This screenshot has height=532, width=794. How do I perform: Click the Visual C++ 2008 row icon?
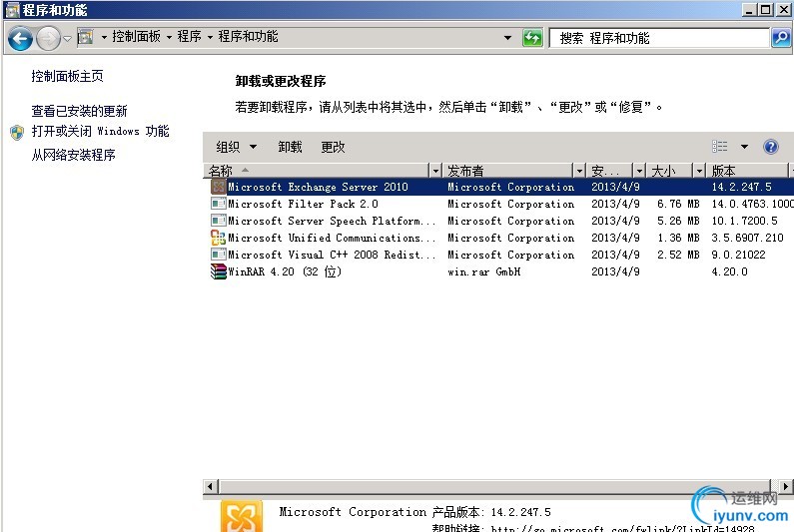pos(219,255)
